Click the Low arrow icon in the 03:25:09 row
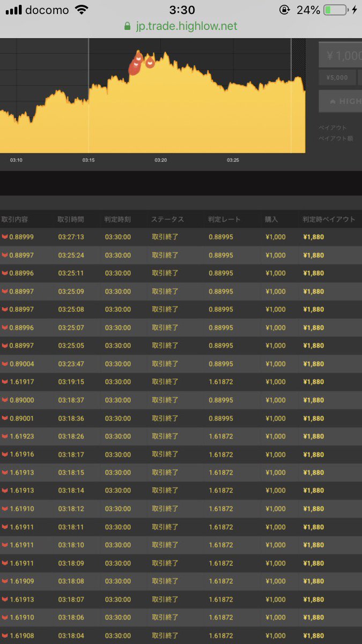 point(5,291)
